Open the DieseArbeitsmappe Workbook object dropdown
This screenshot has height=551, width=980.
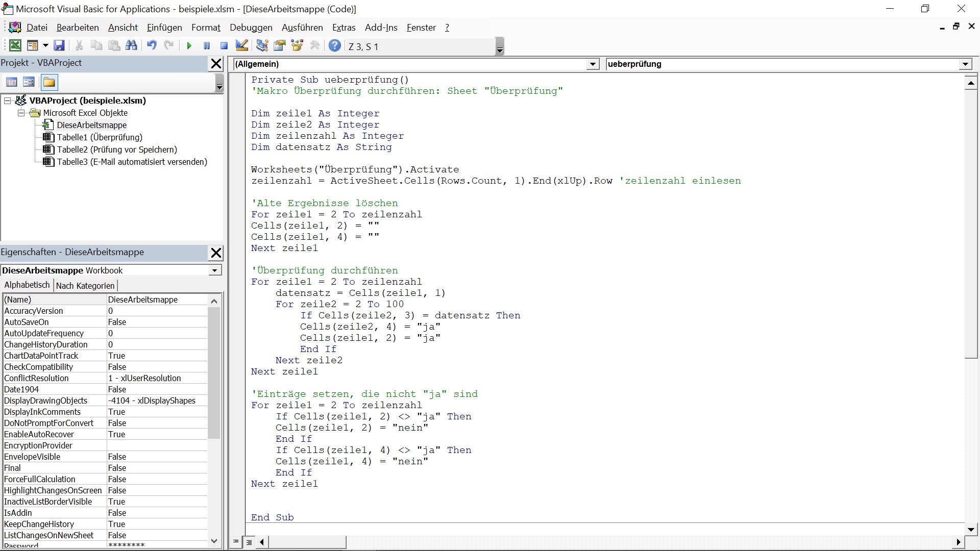coord(215,270)
